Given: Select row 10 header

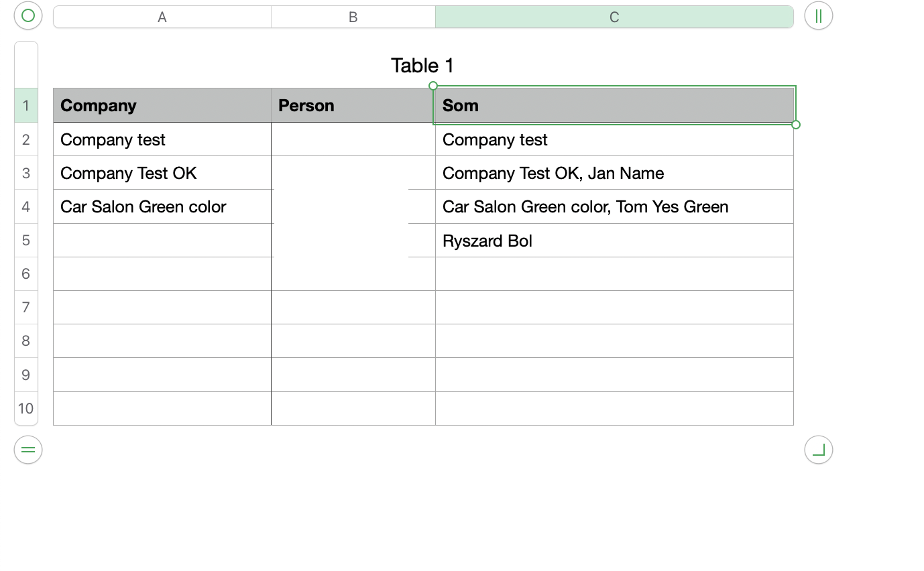Looking at the screenshot, I should click(x=26, y=408).
